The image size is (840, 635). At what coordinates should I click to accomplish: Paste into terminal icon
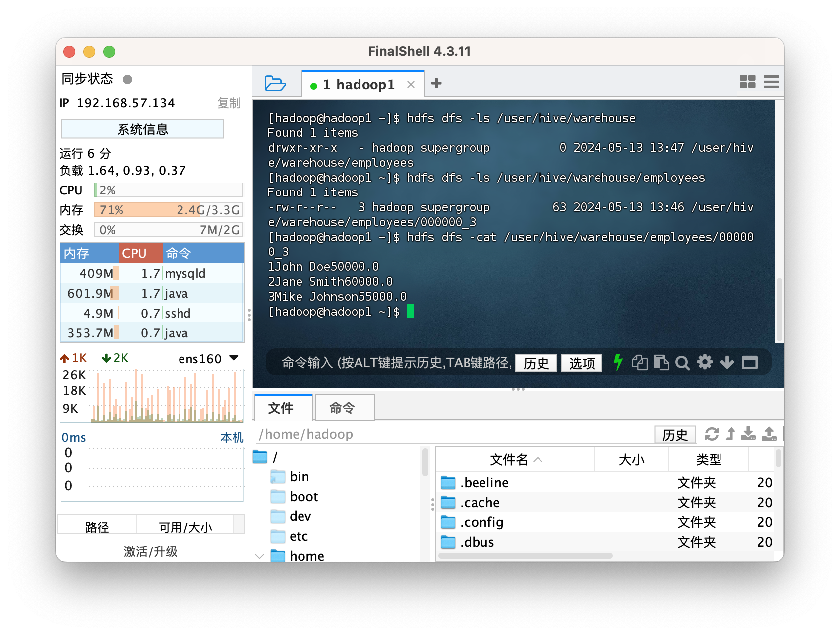(661, 363)
